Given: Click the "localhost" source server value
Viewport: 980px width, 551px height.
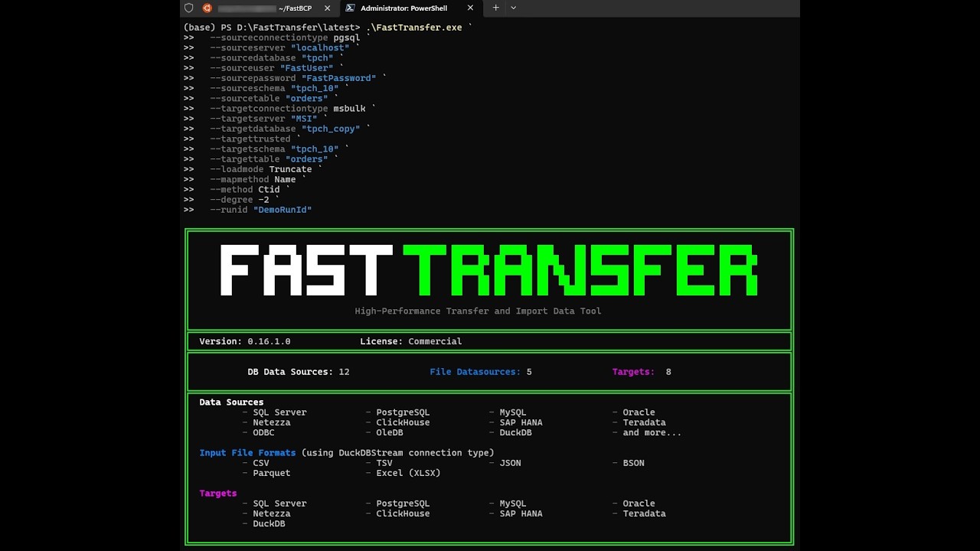Looking at the screenshot, I should [x=319, y=47].
